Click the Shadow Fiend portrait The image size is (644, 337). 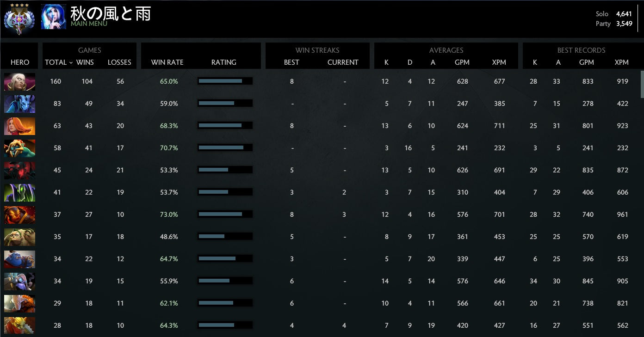click(19, 171)
